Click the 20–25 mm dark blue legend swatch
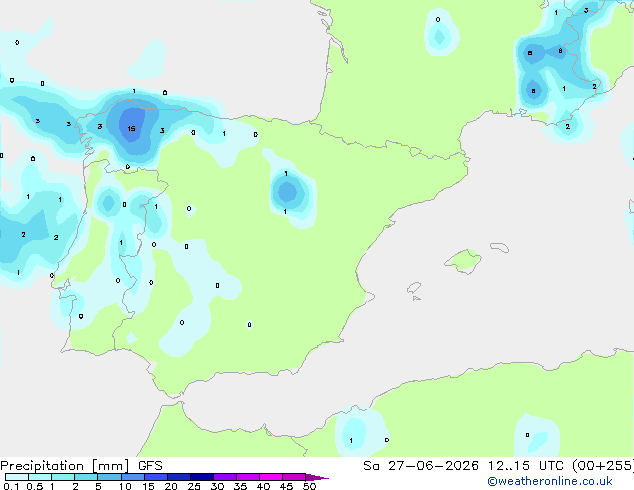 click(178, 477)
